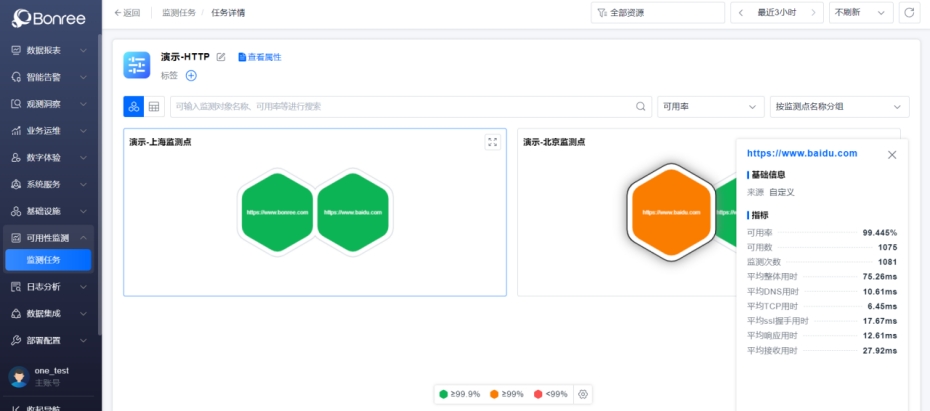Click the refresh icon in top bar

[909, 13]
